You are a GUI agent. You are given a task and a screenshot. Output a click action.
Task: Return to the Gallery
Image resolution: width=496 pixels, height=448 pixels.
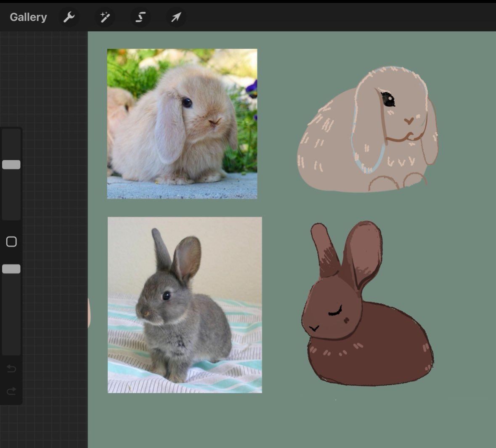pos(28,17)
